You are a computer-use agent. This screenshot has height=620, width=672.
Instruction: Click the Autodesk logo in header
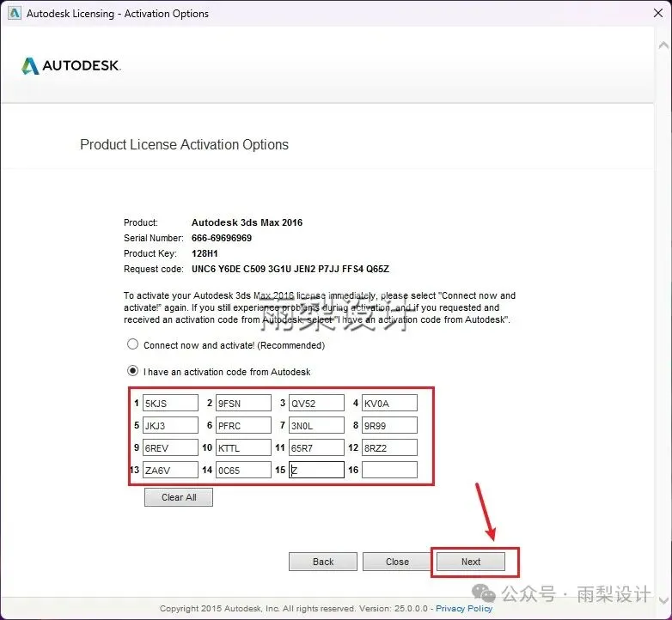[x=71, y=65]
